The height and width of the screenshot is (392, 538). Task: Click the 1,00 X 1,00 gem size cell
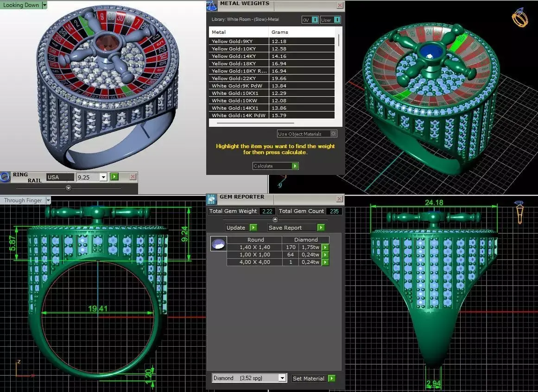[x=254, y=255]
